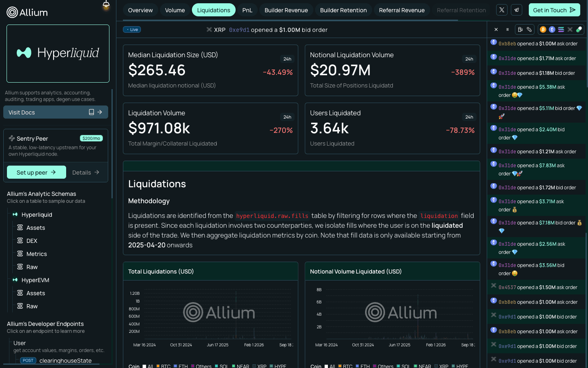This screenshot has width=588, height=368.
Task: Go to the Builder Revenue tab
Action: coord(286,10)
